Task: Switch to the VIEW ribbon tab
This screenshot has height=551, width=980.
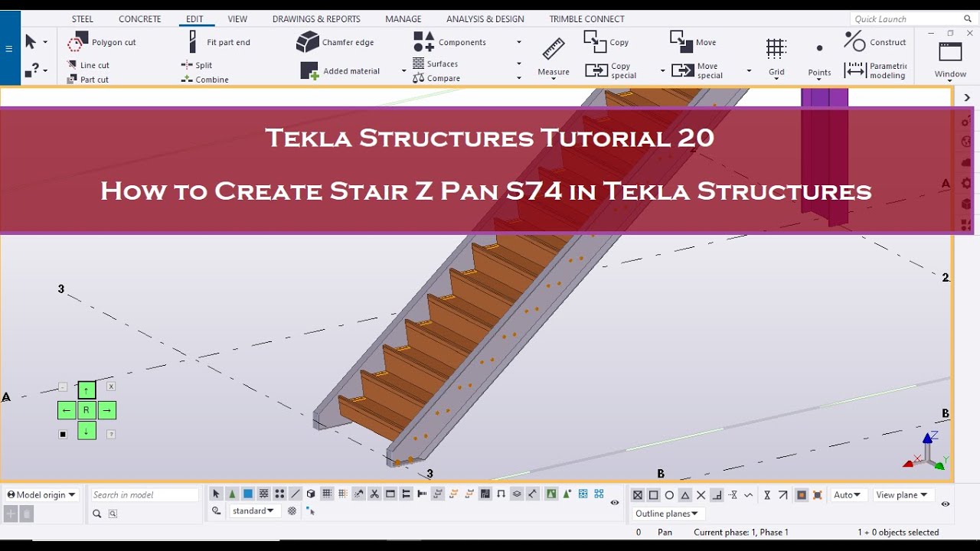Action: coord(237,19)
